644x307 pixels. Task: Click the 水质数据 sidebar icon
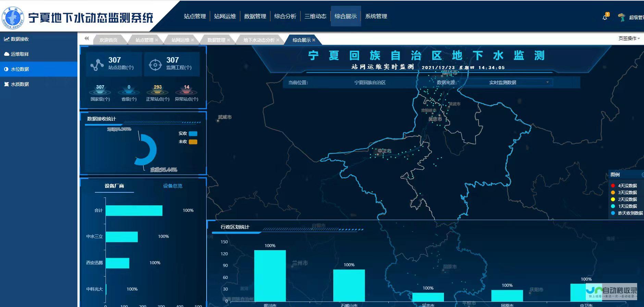(7, 84)
